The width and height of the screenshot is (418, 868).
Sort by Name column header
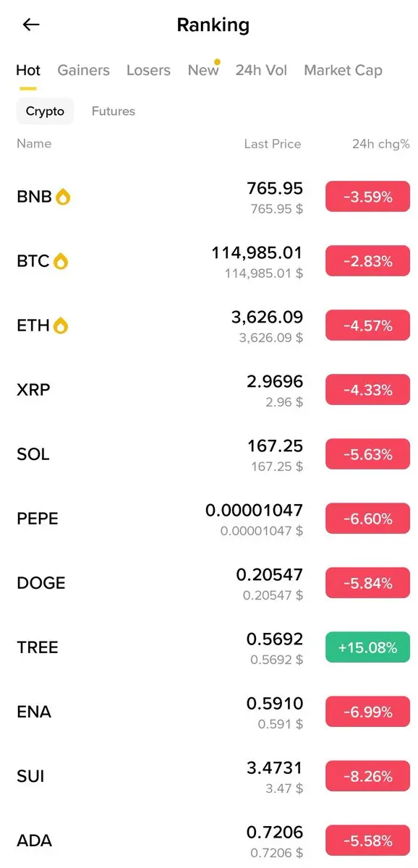tap(34, 143)
